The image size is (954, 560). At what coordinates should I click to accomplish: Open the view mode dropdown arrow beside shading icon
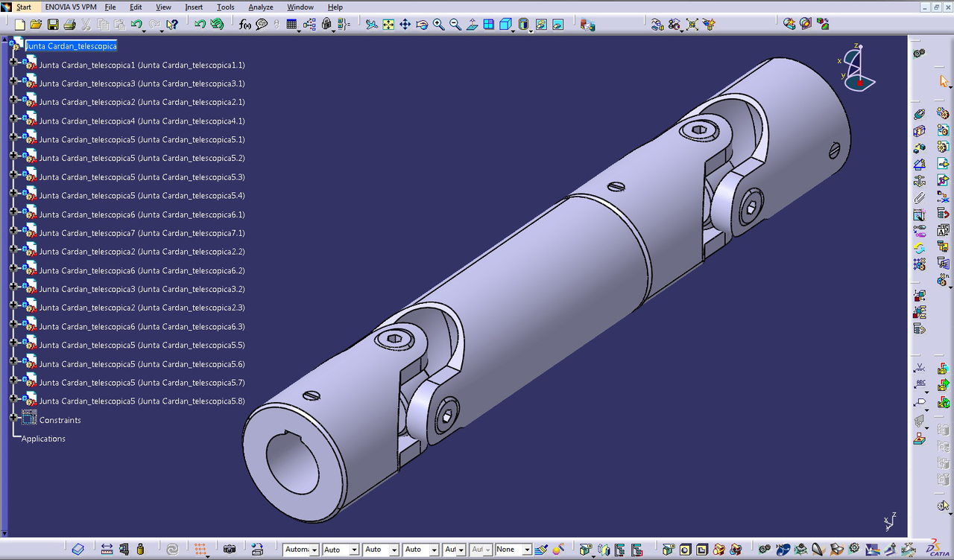pyautogui.click(x=531, y=30)
